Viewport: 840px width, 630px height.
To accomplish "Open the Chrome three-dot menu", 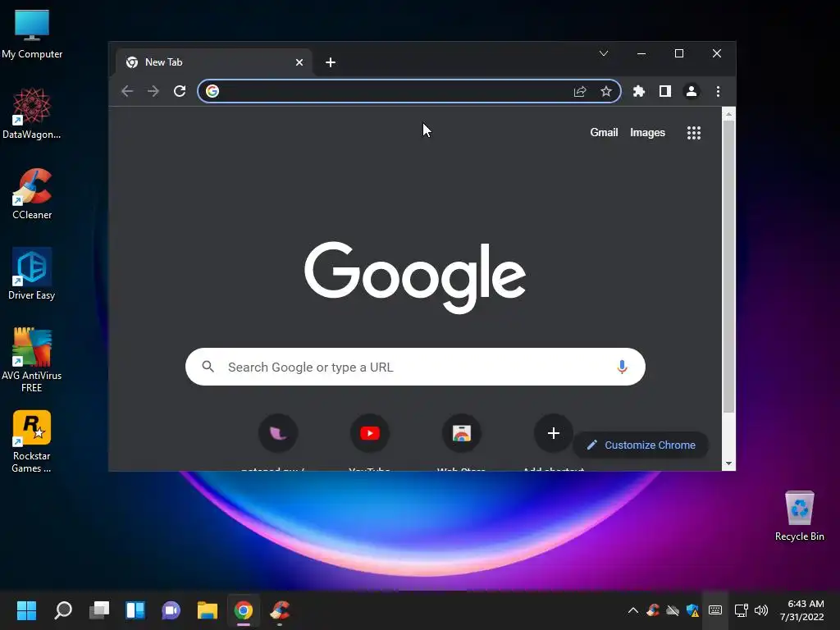I will pos(718,91).
